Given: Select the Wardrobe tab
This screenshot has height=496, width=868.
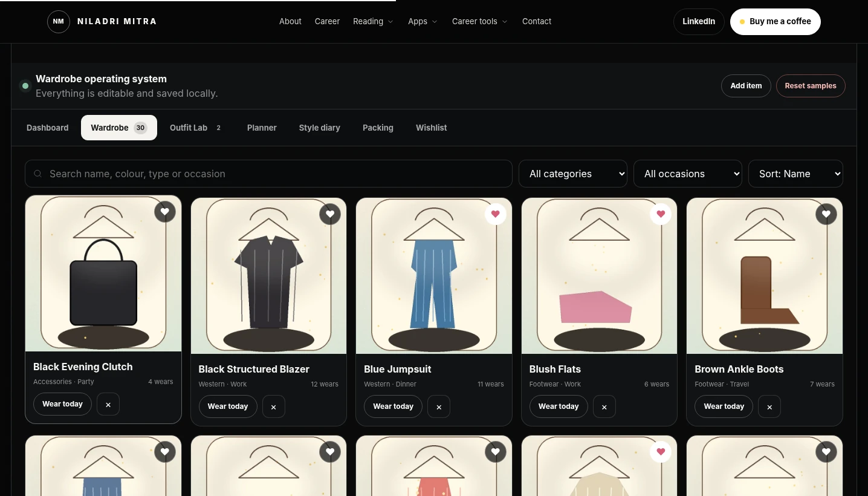Looking at the screenshot, I should tap(119, 128).
